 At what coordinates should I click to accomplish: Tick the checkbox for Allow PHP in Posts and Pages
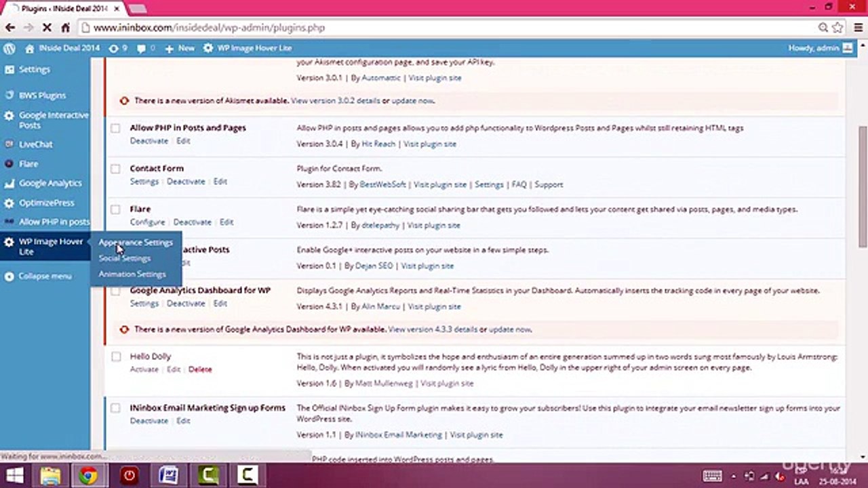point(115,128)
